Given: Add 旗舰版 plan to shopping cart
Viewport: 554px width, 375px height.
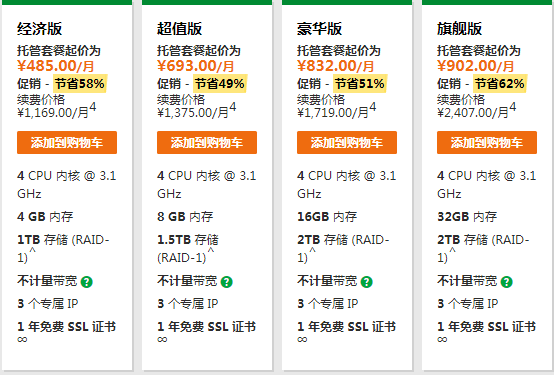Looking at the screenshot, I should coord(487,142).
